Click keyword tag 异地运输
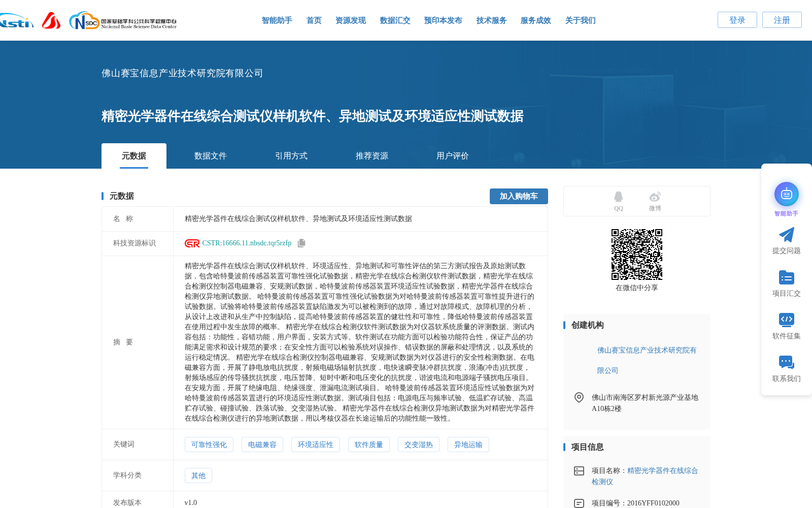The width and height of the screenshot is (812, 508). 468,444
